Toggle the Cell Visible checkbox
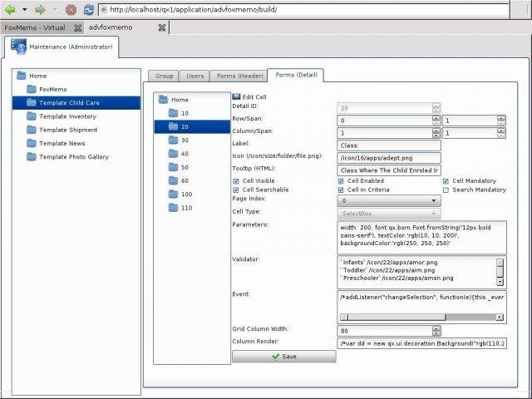532x399 pixels. pos(236,181)
